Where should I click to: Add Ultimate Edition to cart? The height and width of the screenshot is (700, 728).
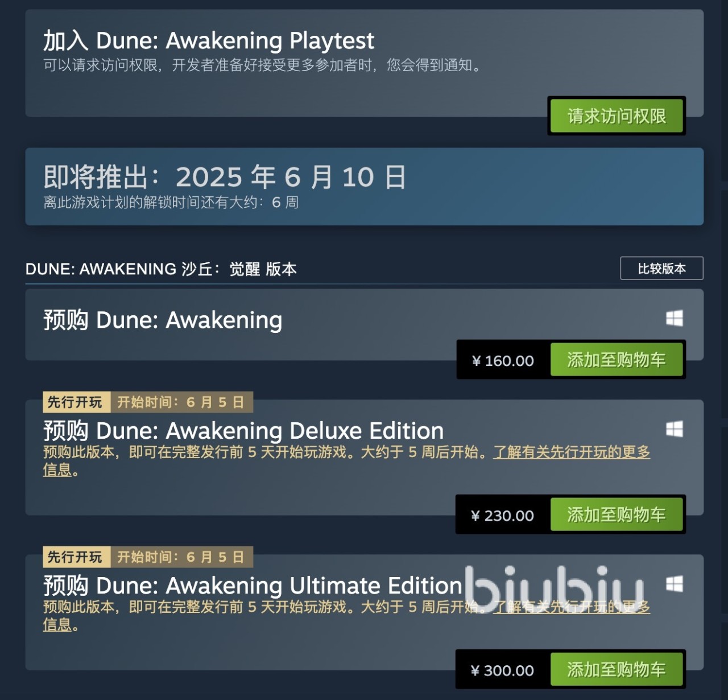pyautogui.click(x=617, y=669)
